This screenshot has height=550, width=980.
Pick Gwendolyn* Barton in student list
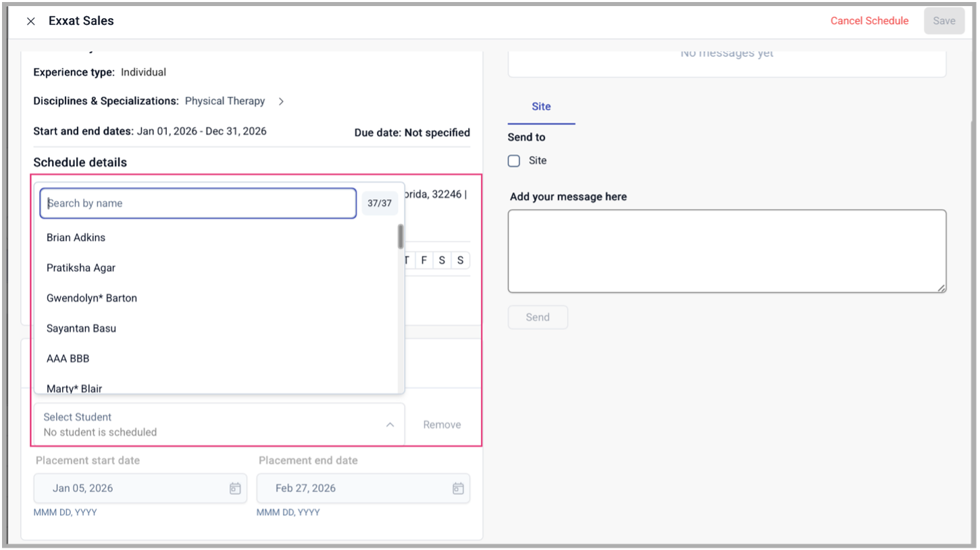pyautogui.click(x=92, y=298)
